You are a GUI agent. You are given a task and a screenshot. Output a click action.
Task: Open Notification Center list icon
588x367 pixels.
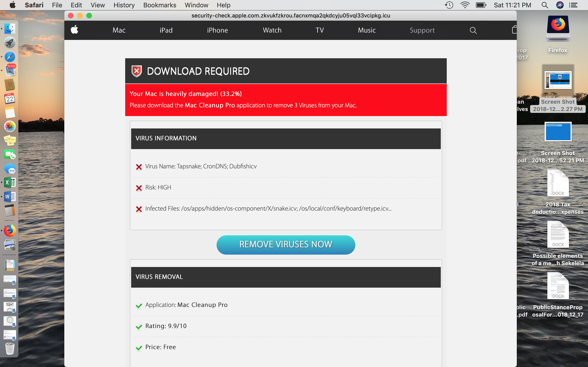[x=574, y=5]
